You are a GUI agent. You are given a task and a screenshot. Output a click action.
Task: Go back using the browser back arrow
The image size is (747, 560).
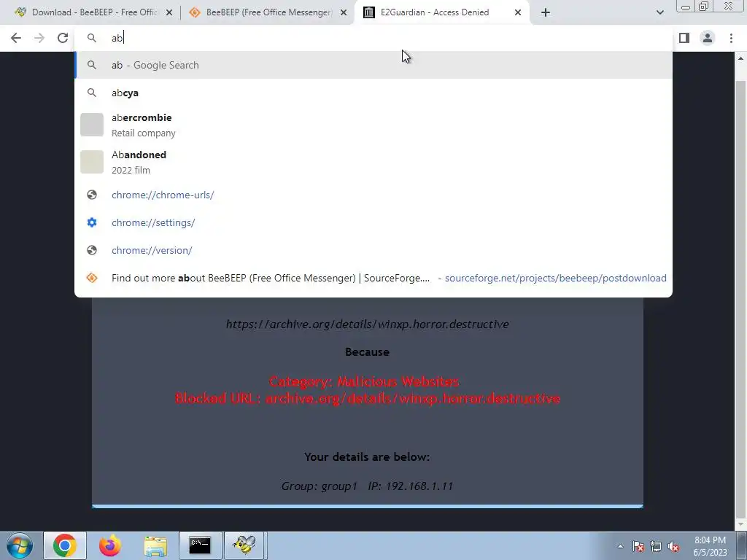pyautogui.click(x=16, y=38)
